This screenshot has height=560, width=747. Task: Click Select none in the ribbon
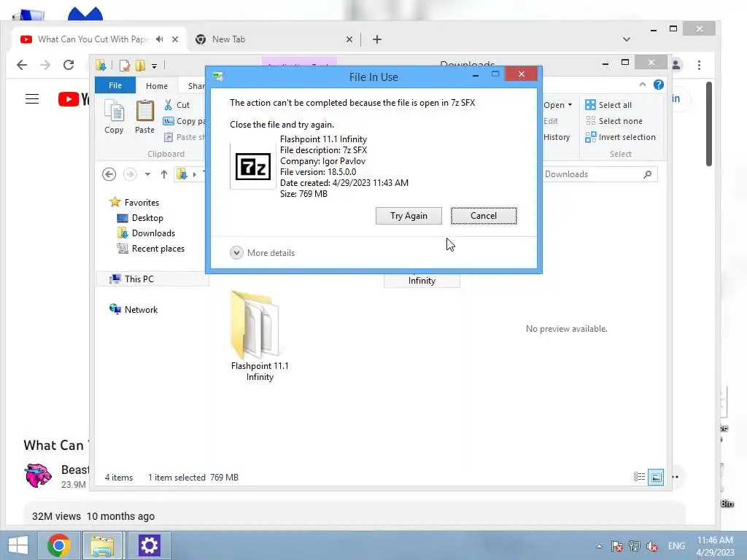[x=614, y=121]
